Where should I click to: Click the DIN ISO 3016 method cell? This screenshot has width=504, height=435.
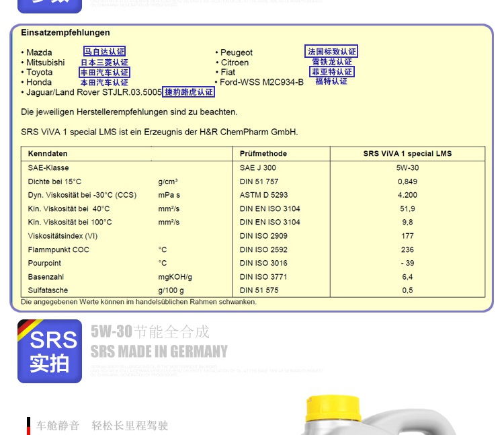click(263, 263)
